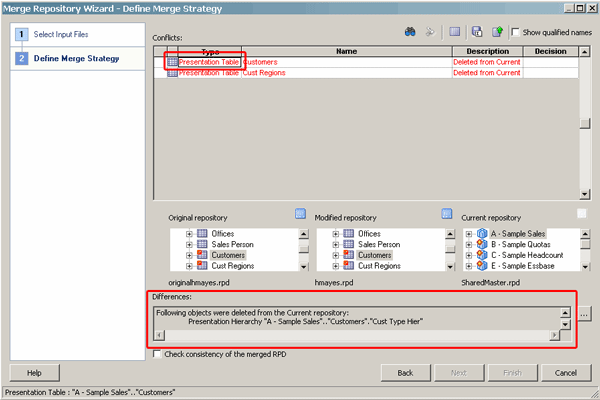Sort conflicts by Type column header

210,51
